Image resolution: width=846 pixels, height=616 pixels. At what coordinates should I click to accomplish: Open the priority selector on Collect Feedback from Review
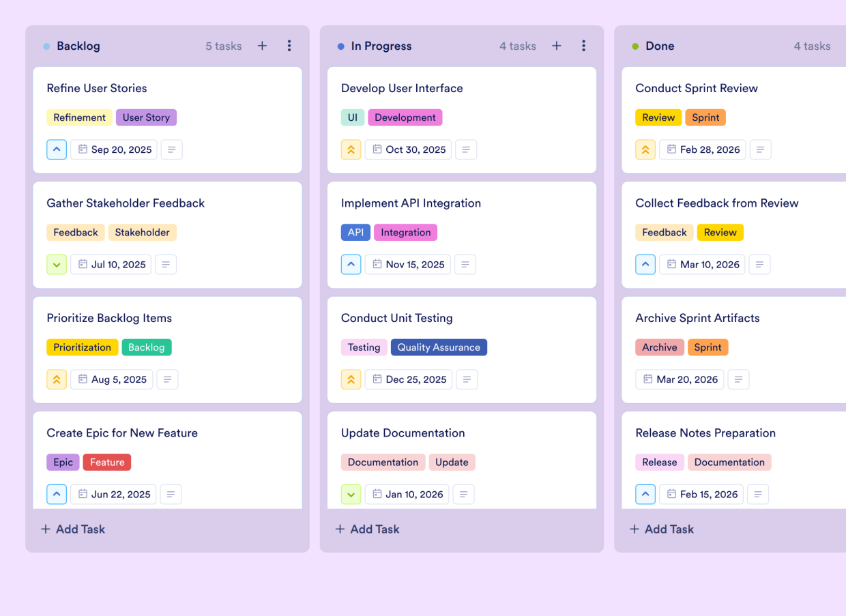pos(645,264)
